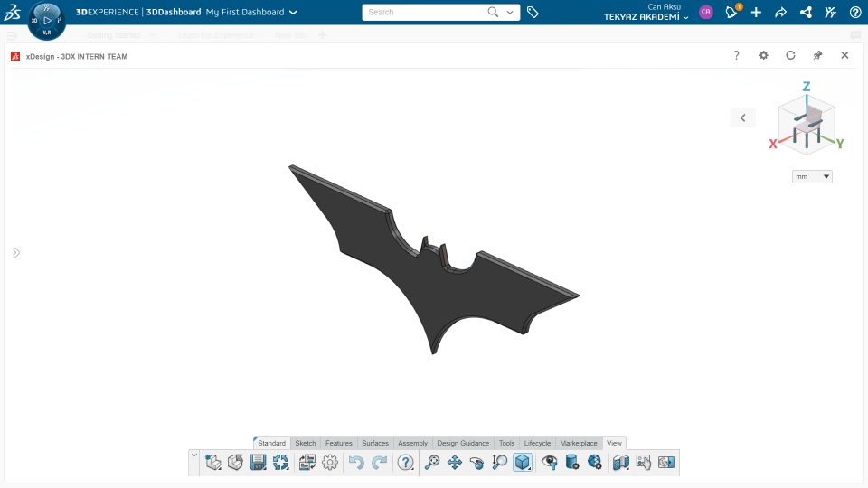Open the Lifecycle tab

click(537, 443)
